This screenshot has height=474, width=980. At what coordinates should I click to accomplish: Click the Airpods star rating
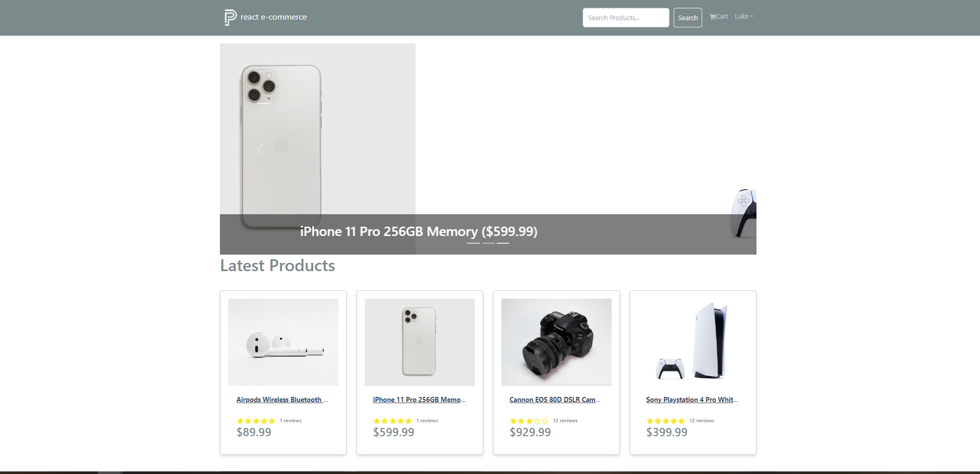tap(256, 421)
